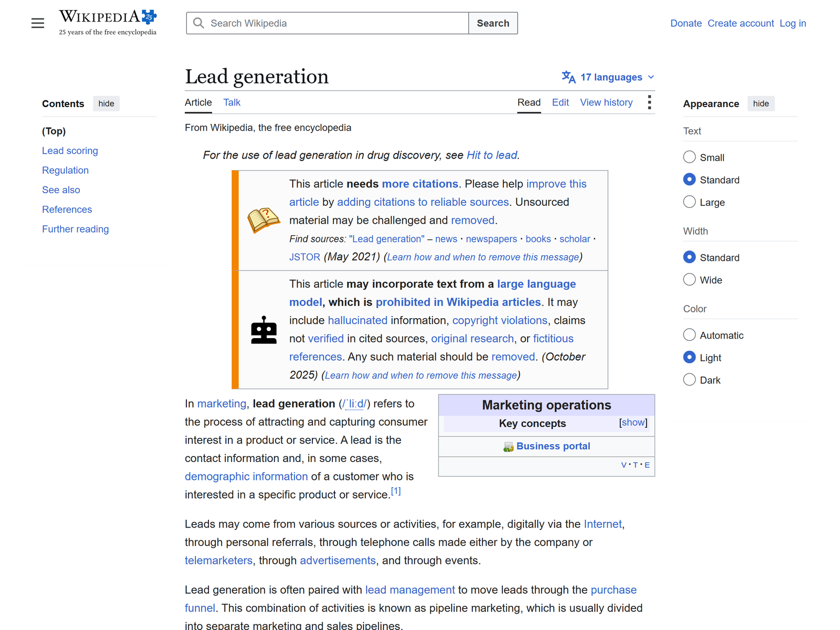
Task: Open the Edit tab
Action: pyautogui.click(x=560, y=102)
